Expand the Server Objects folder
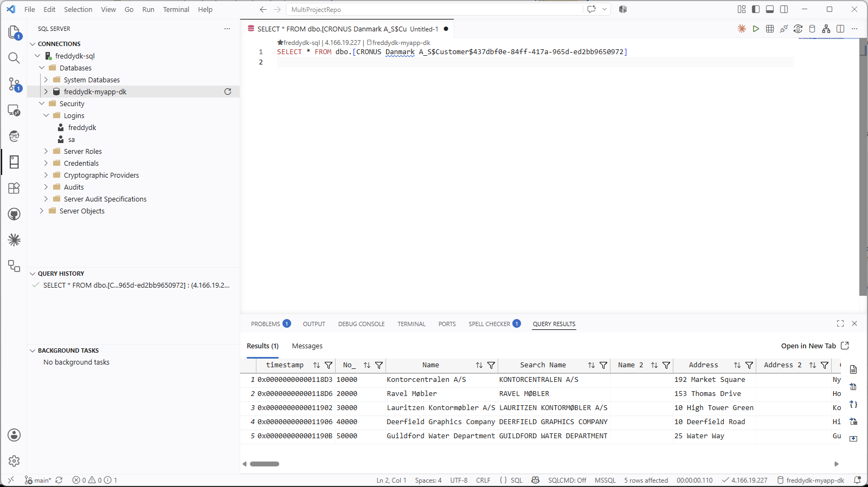 coord(42,211)
